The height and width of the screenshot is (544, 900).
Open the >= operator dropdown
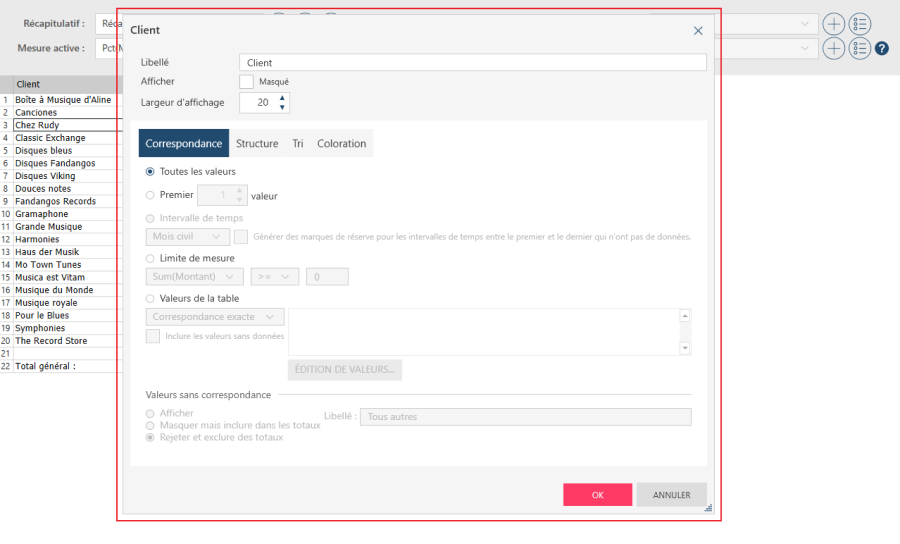coord(274,277)
